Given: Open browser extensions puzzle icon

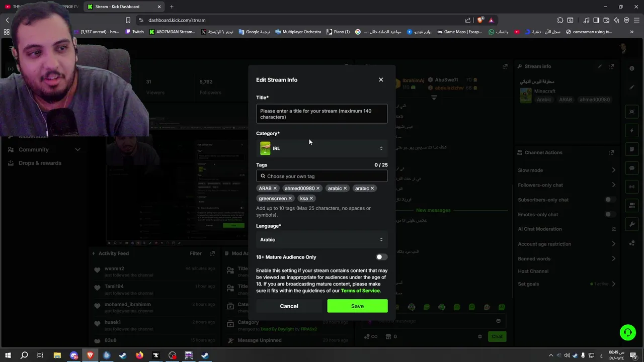Looking at the screenshot, I should [x=560, y=20].
